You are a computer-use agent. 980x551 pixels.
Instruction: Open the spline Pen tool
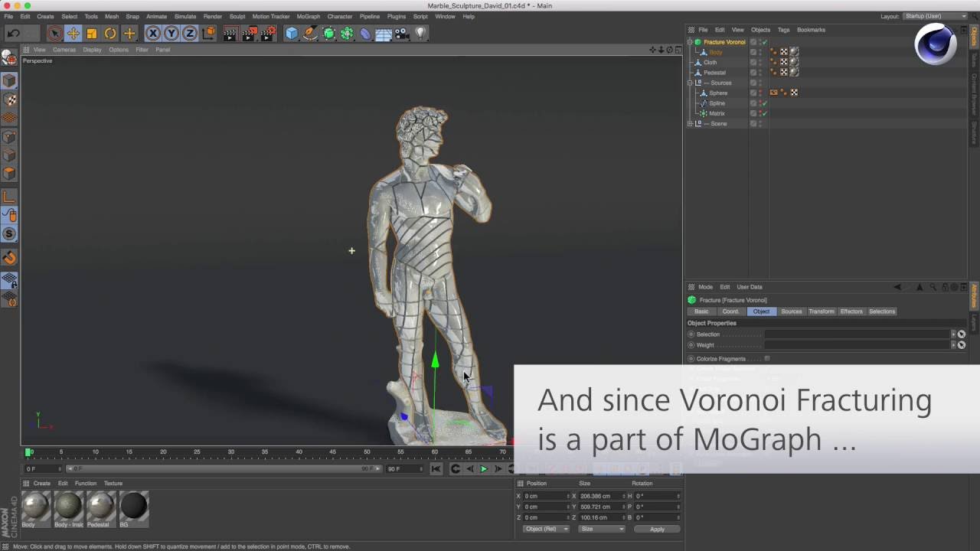[x=310, y=33]
